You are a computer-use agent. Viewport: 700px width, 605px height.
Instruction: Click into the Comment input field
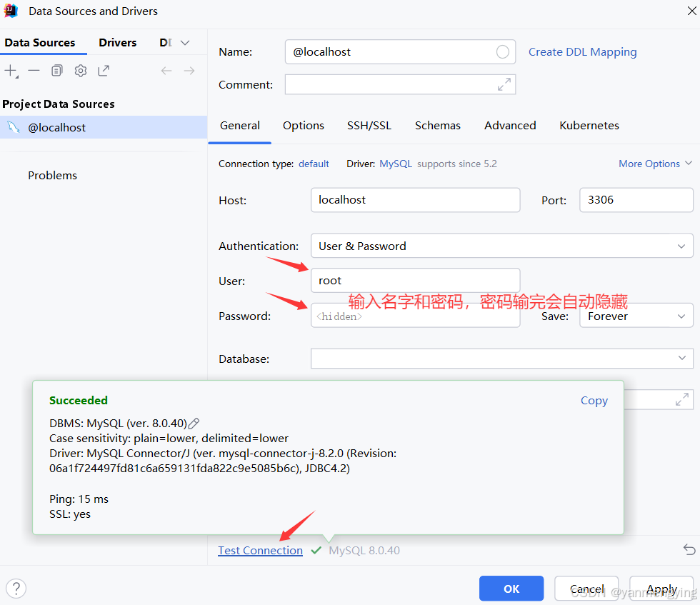[400, 84]
